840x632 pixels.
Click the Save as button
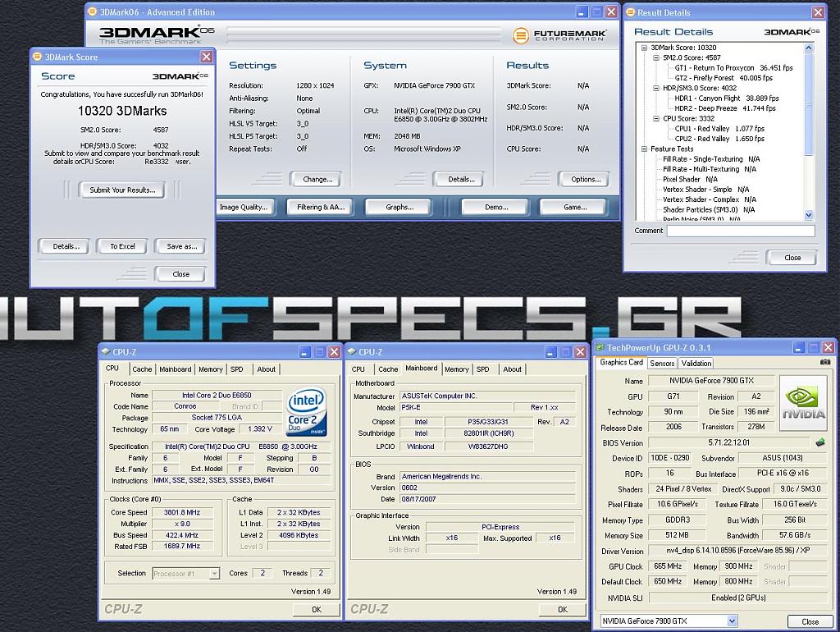click(181, 246)
